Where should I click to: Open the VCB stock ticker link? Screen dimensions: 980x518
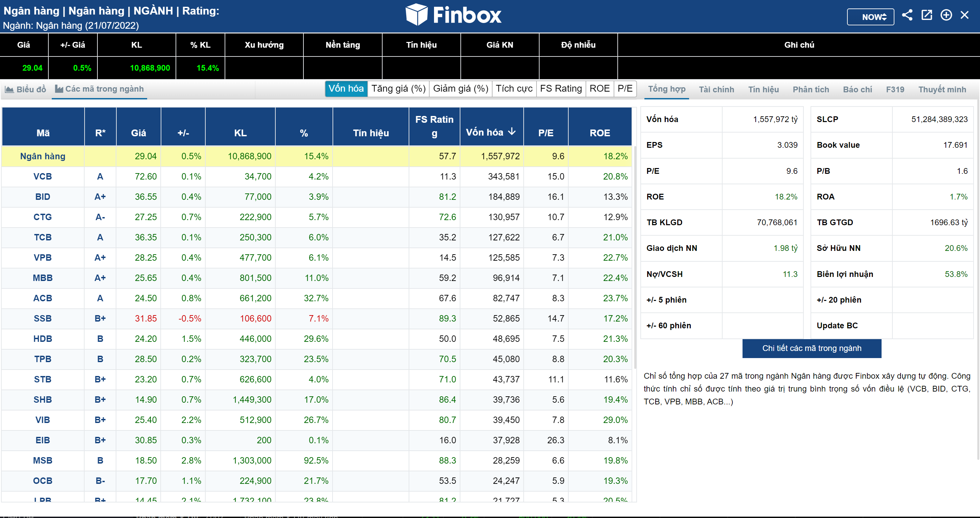coord(43,176)
